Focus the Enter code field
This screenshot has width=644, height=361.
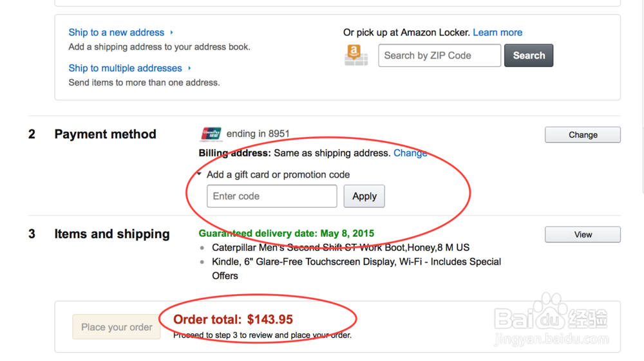tap(272, 196)
